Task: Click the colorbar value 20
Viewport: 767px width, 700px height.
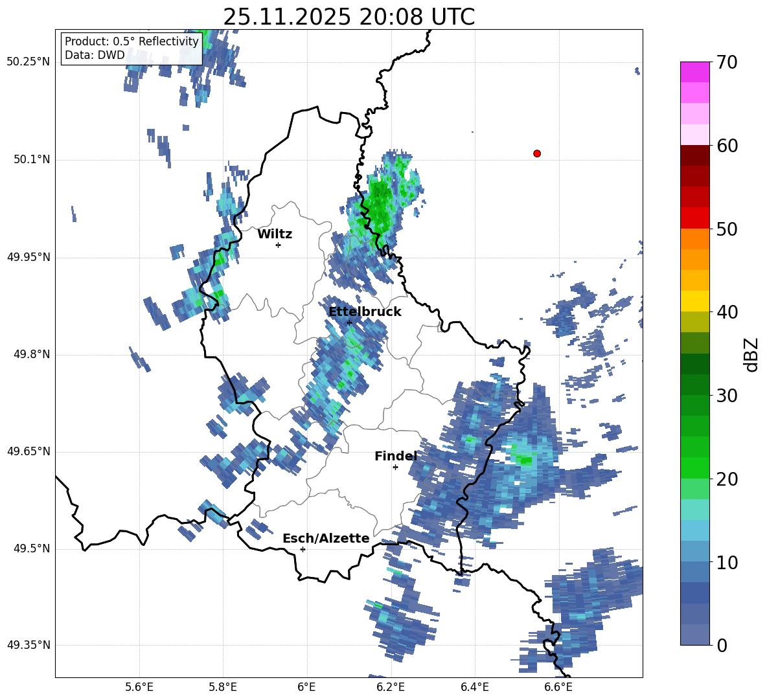Action: [x=727, y=479]
